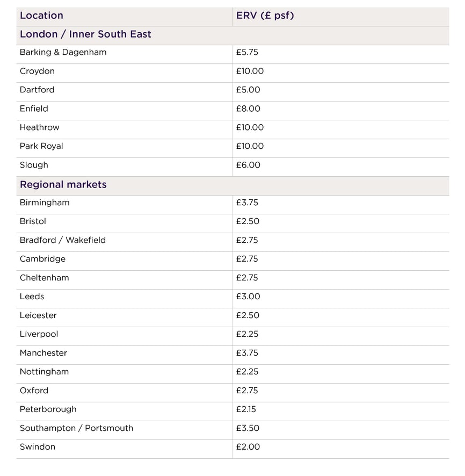Select the Birmingham location cell
The height and width of the screenshot is (476, 465).
pyautogui.click(x=45, y=203)
